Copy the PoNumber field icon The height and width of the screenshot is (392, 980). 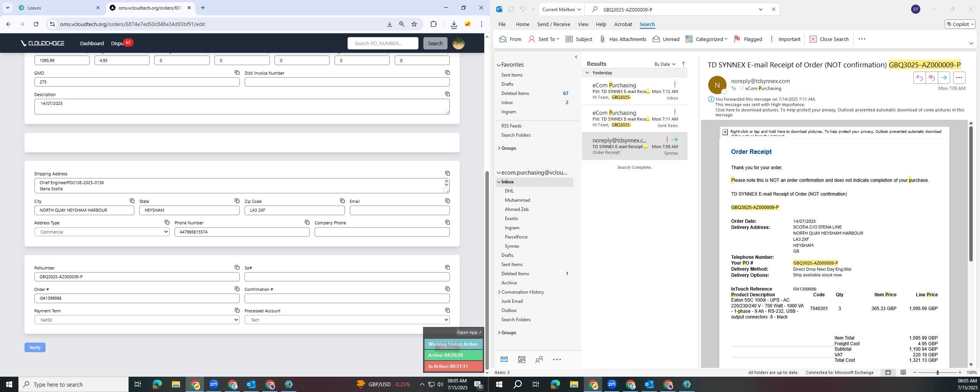coord(237,267)
